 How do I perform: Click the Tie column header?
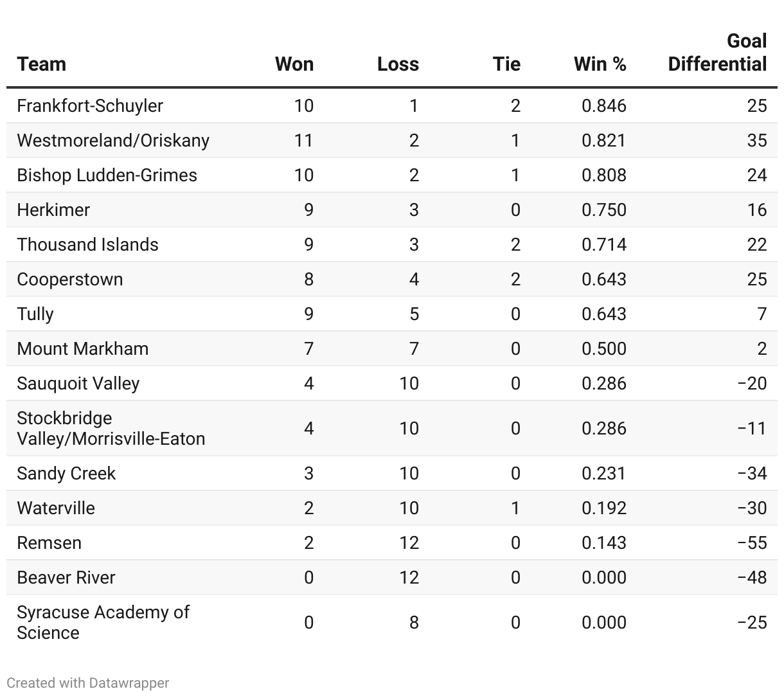point(506,64)
